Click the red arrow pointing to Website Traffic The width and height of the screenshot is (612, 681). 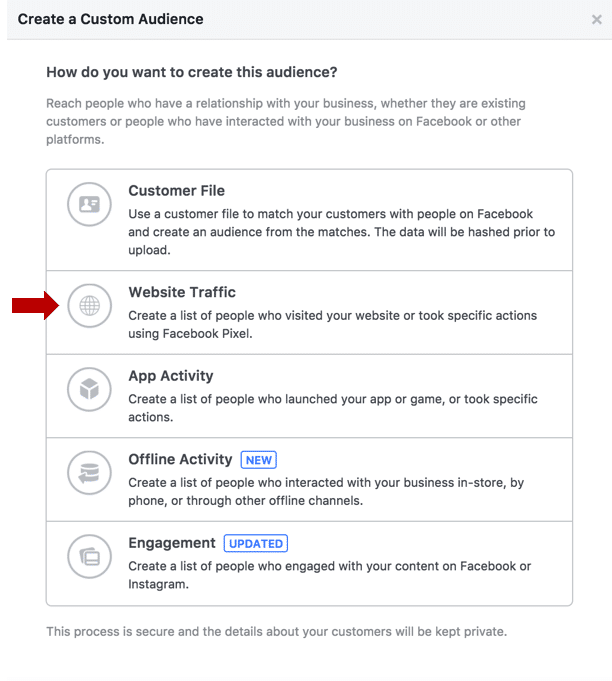pyautogui.click(x=35, y=306)
